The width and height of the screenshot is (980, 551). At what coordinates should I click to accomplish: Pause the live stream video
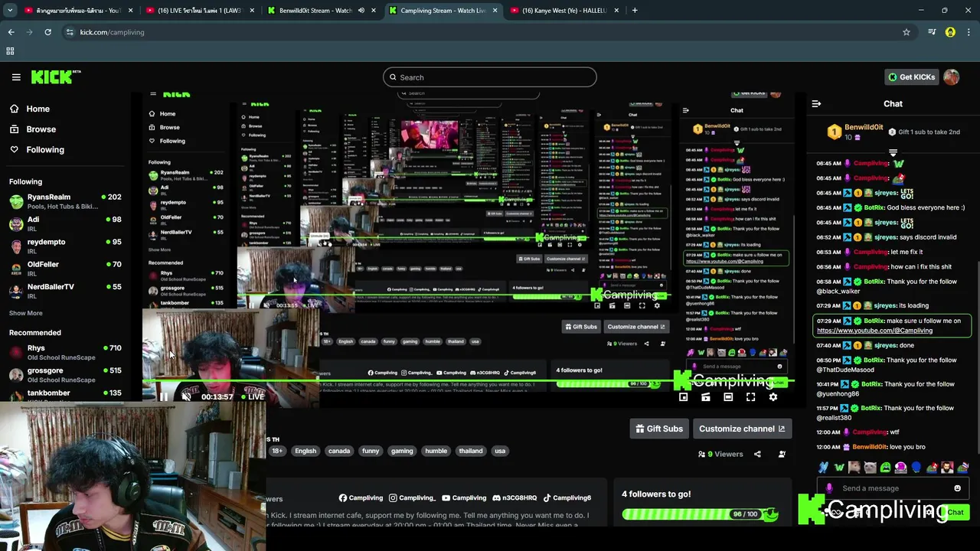(163, 397)
